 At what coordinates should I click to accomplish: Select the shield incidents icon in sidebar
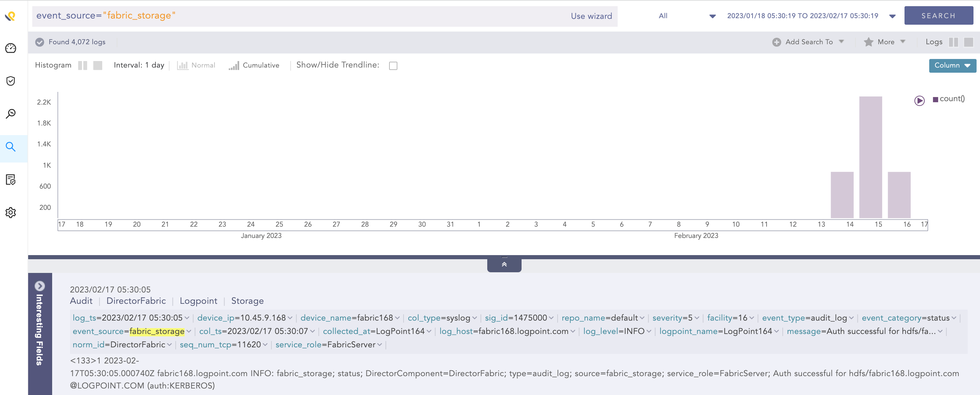(x=10, y=81)
